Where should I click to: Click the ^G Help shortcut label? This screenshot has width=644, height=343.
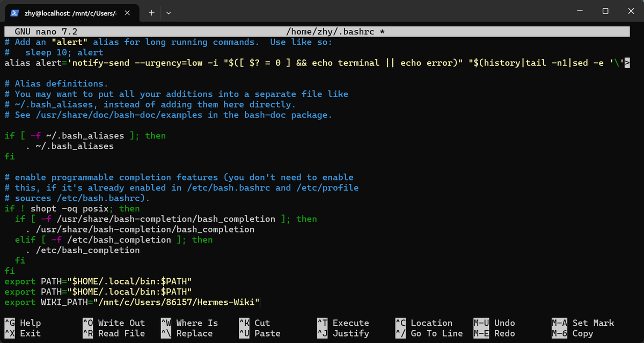click(23, 323)
